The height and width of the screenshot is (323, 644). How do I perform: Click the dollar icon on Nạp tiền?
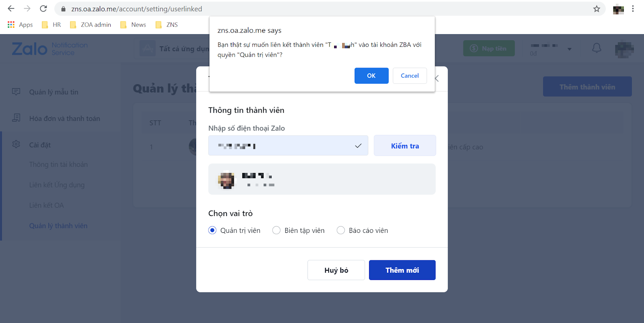(474, 48)
